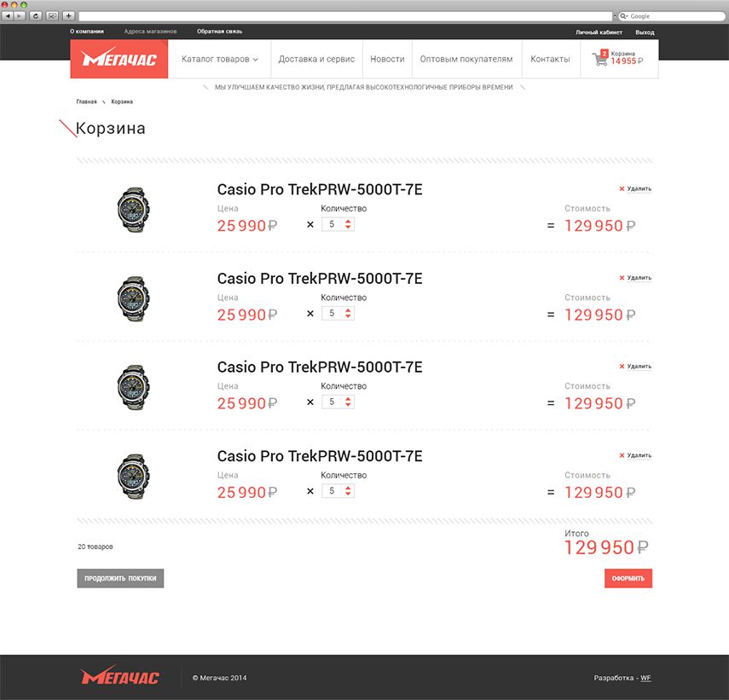Increase quantity of the first product
The image size is (729, 700).
(x=348, y=221)
